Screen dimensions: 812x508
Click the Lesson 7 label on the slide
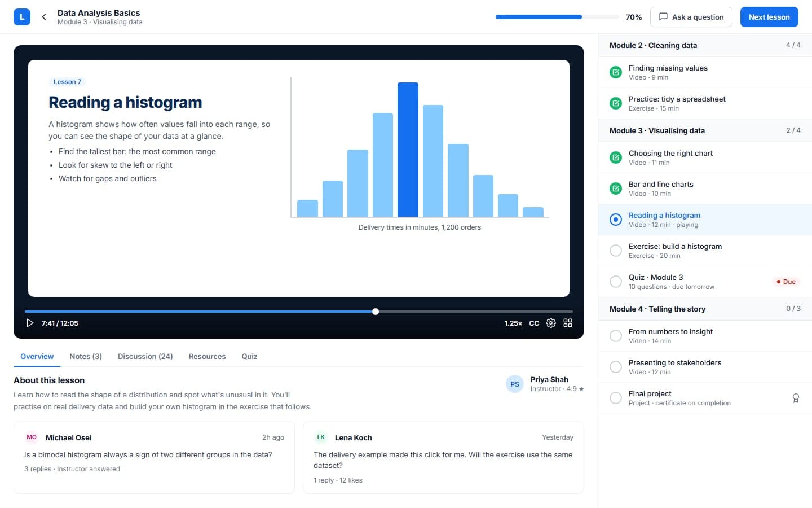coord(67,82)
